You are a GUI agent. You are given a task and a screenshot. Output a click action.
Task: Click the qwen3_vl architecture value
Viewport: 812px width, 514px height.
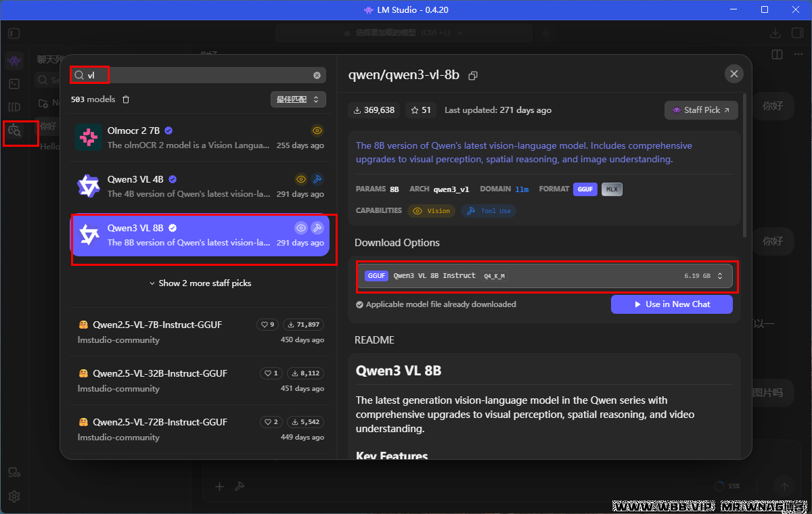tap(451, 189)
